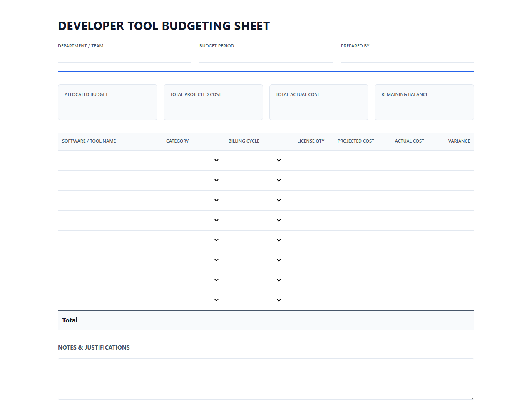Open the Category dropdown in the first row
This screenshot has width=532, height=419.
click(x=193, y=161)
